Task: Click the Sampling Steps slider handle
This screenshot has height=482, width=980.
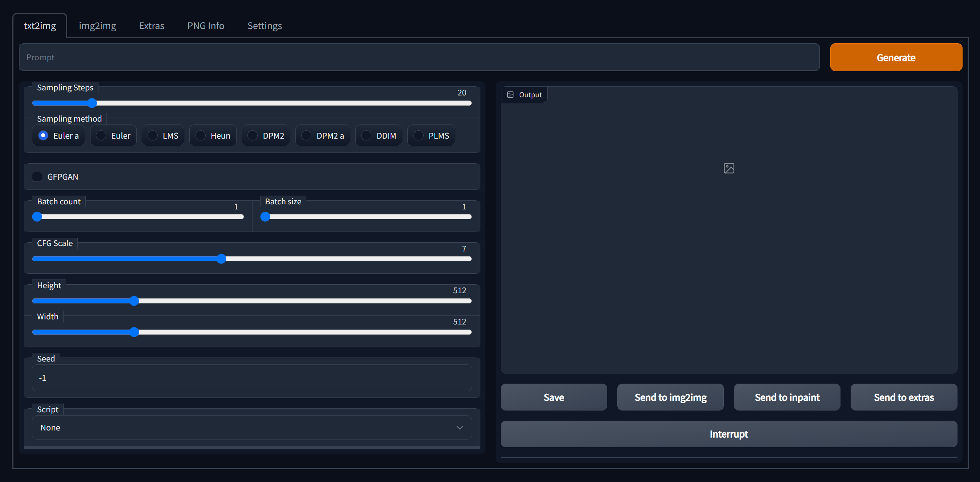Action: (x=92, y=103)
